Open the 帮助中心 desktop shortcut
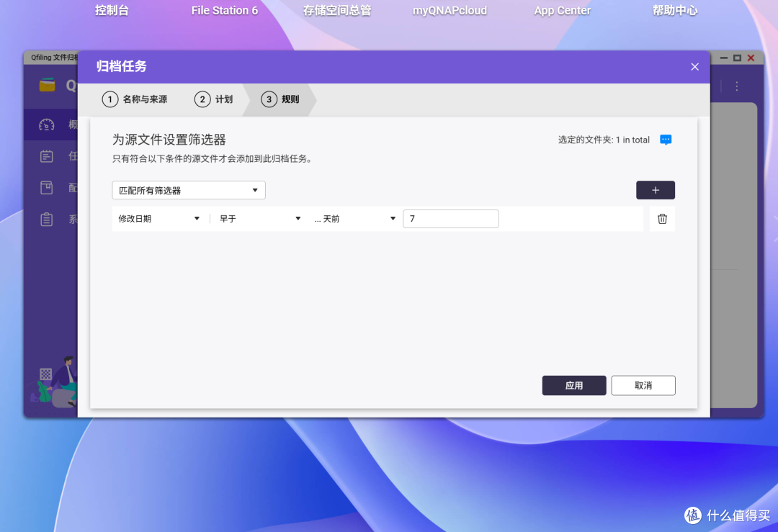778x532 pixels. pyautogui.click(x=675, y=10)
